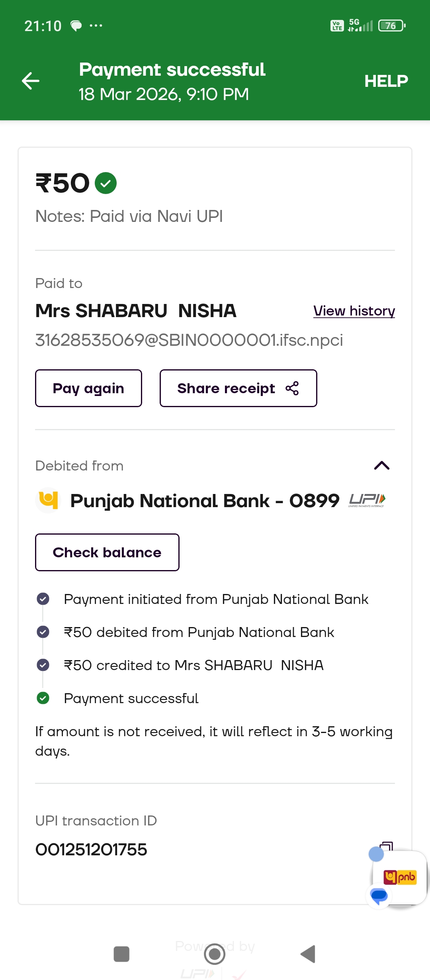
Task: Select the UPI transaction ID number
Action: point(91,850)
